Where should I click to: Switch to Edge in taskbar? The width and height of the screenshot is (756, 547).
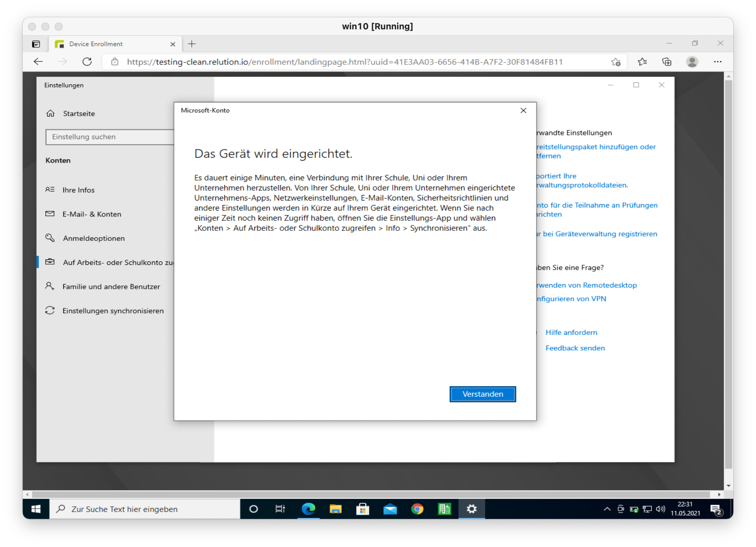(x=308, y=509)
